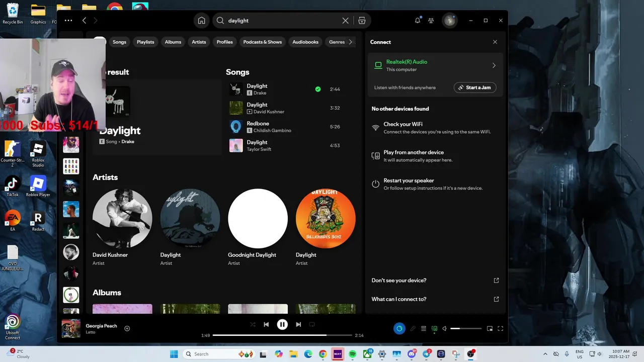The height and width of the screenshot is (362, 644).
Task: Open the Drake top result album cover
Action: point(118,101)
